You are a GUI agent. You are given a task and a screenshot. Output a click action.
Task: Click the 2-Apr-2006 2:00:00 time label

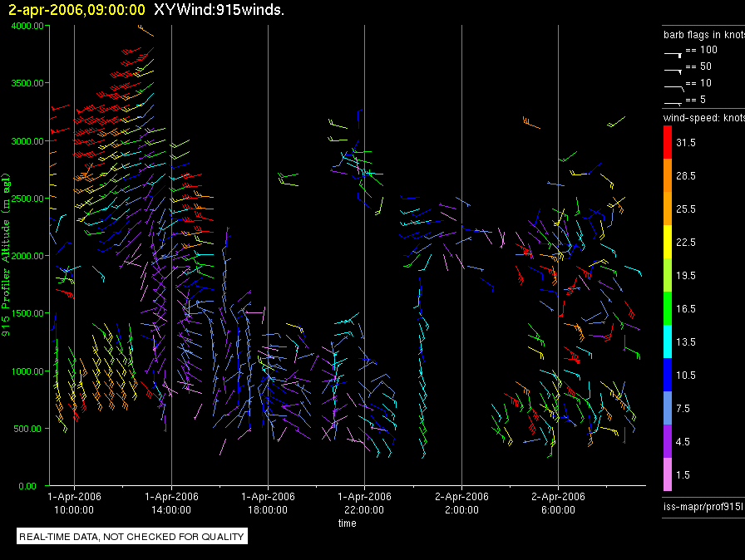[461, 503]
